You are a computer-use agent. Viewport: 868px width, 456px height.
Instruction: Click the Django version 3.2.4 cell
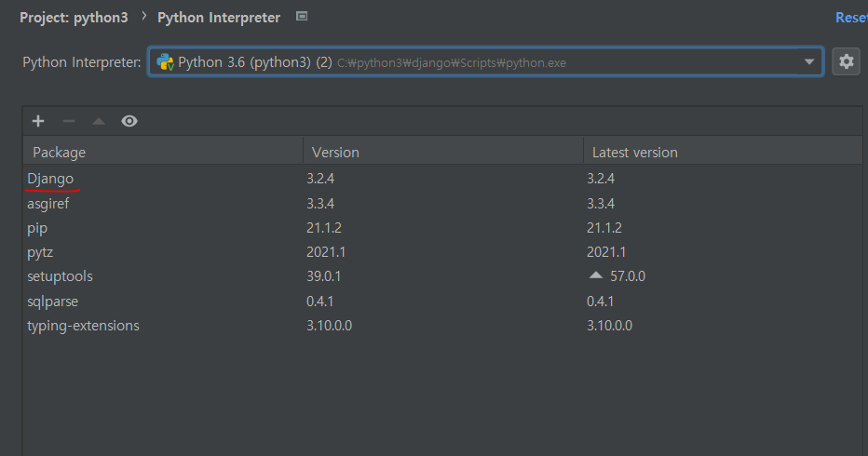point(320,179)
